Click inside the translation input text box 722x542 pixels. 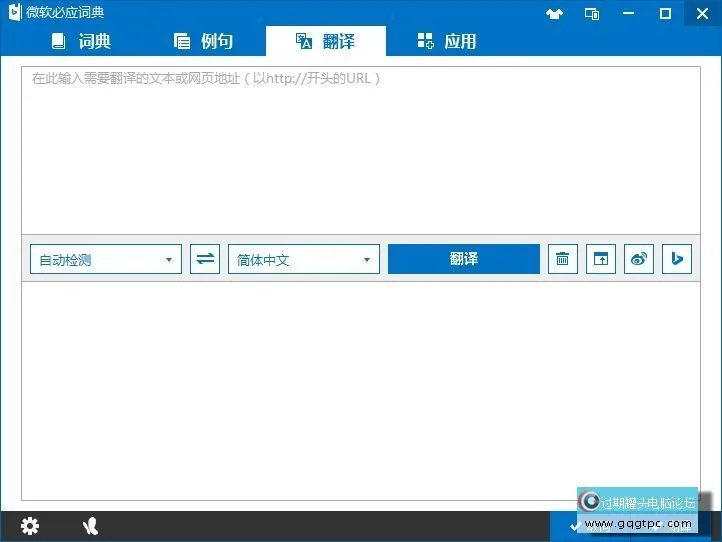click(x=360, y=150)
